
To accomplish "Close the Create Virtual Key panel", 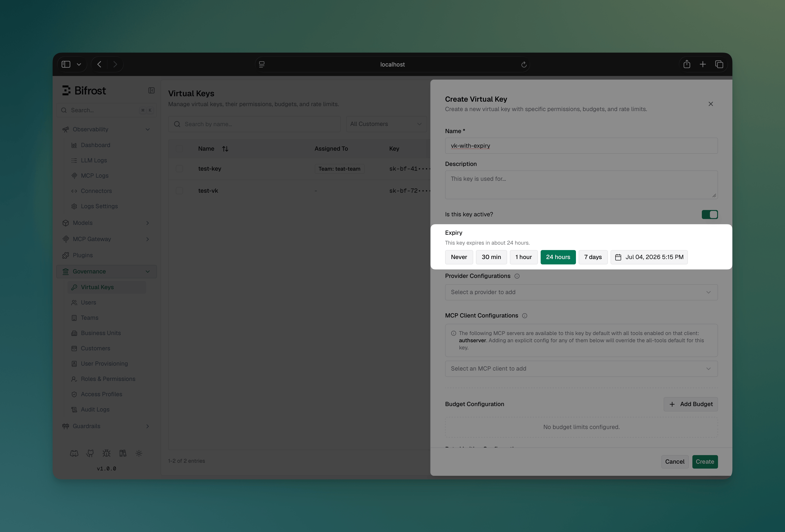I will click(711, 104).
